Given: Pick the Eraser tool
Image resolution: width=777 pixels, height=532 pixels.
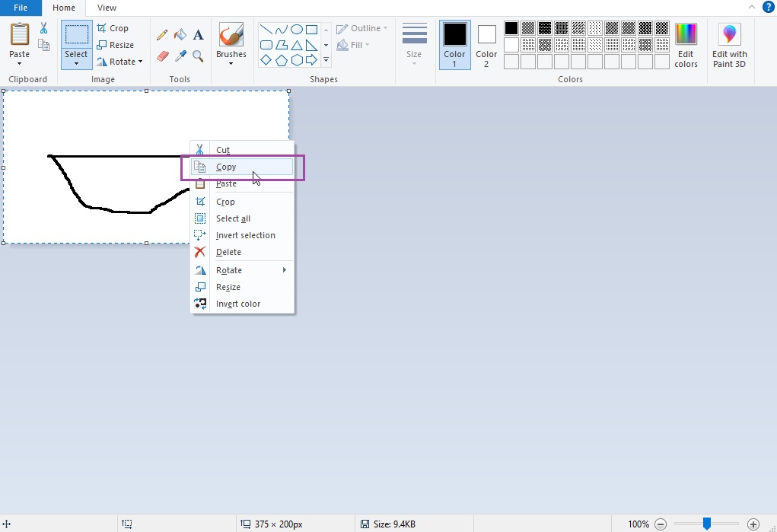Looking at the screenshot, I should [x=162, y=56].
